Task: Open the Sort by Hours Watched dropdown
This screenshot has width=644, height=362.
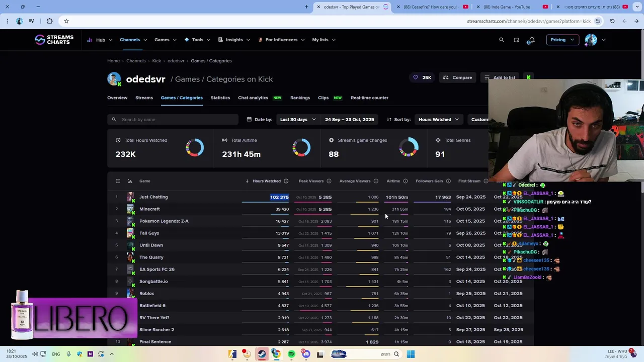Action: point(439,119)
